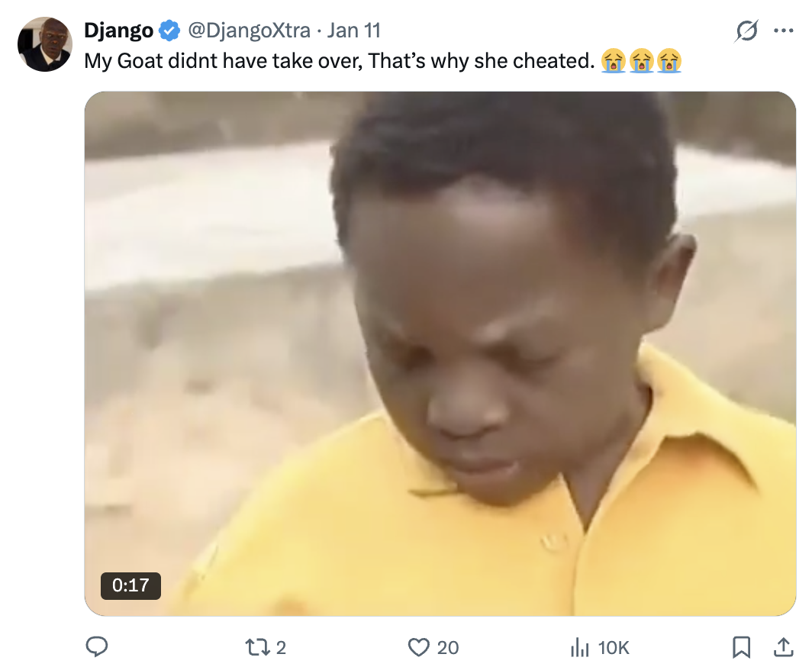Click the 0:17 video duration badge
Image resolution: width=812 pixels, height=667 pixels.
(x=130, y=585)
